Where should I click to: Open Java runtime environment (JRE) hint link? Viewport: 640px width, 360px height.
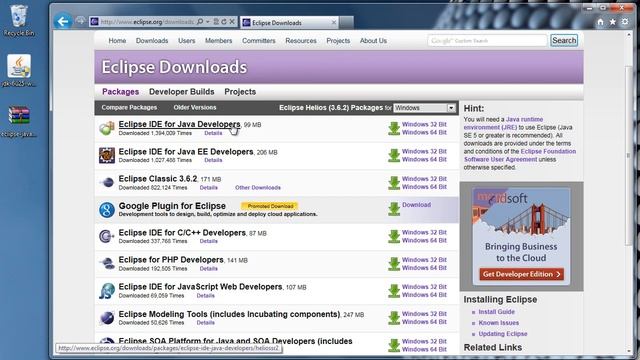coord(503,123)
